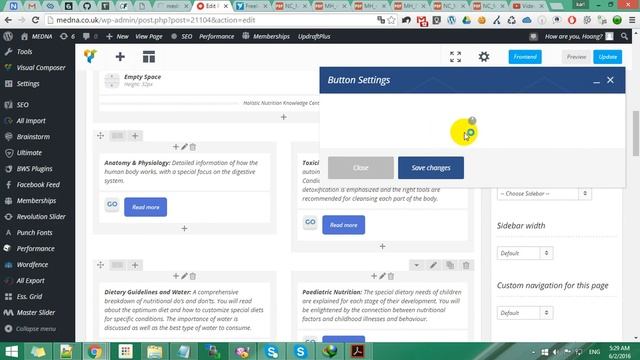Open the Sidebar width Default dropdown
Screen dimensions: 640x360
tap(525, 253)
